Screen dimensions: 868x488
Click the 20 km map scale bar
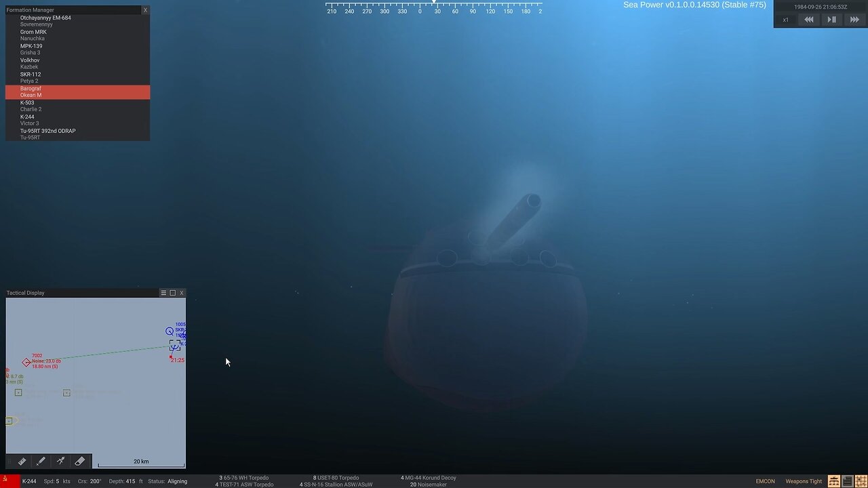(x=141, y=464)
